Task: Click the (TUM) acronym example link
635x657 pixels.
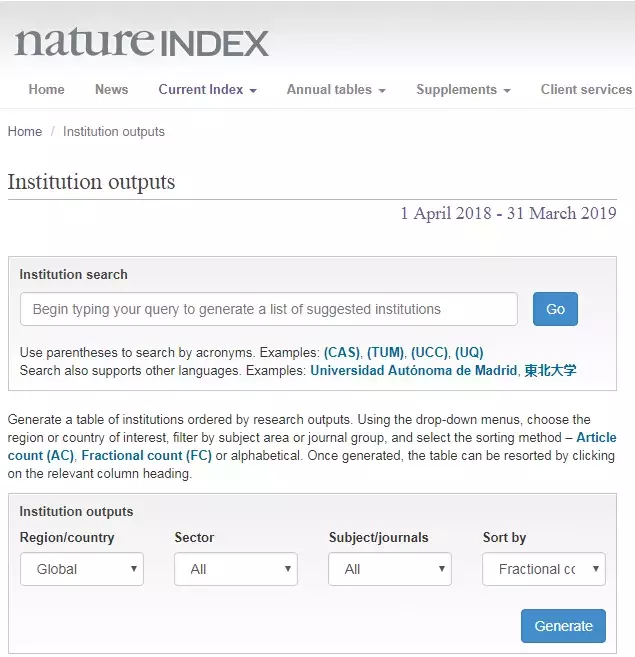Action: [386, 353]
